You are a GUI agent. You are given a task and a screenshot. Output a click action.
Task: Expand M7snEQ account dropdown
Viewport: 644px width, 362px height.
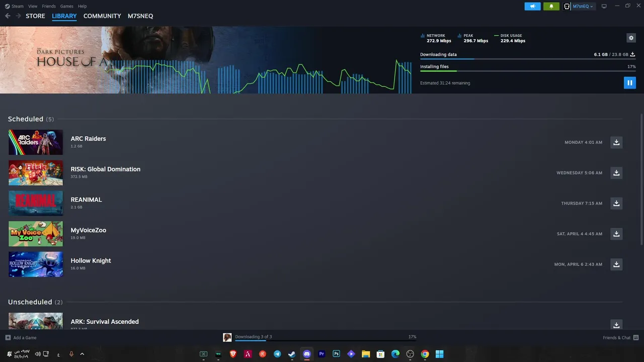coord(583,6)
